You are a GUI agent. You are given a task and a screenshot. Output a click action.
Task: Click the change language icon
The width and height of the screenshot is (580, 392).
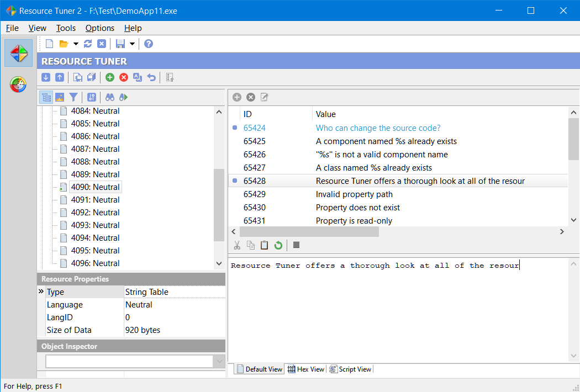tap(138, 77)
